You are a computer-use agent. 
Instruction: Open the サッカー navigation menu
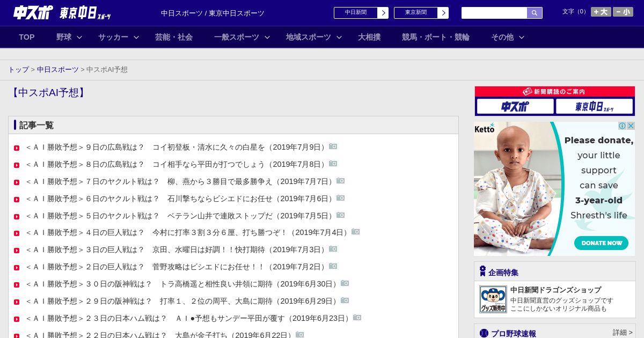[x=113, y=37]
